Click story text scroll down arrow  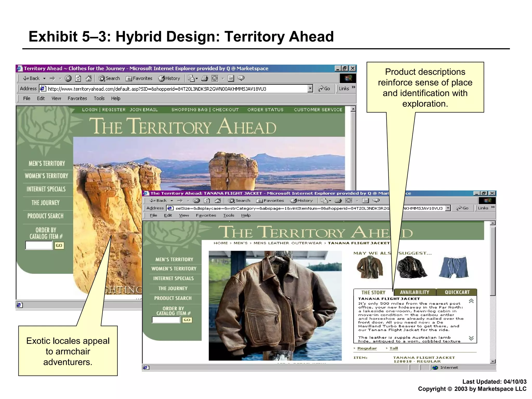click(x=471, y=338)
